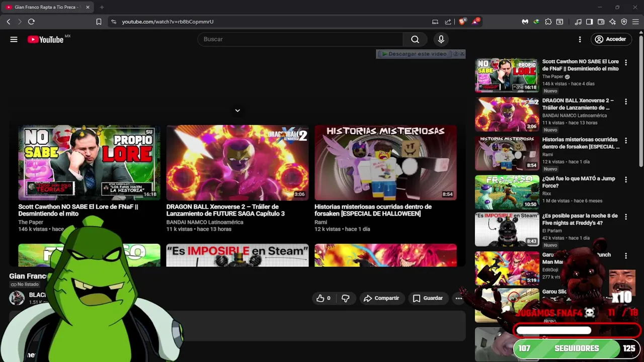Click BANDAI NAMCO Latinoamérica under large video
Screen dimensions: 644x362
point(205,222)
